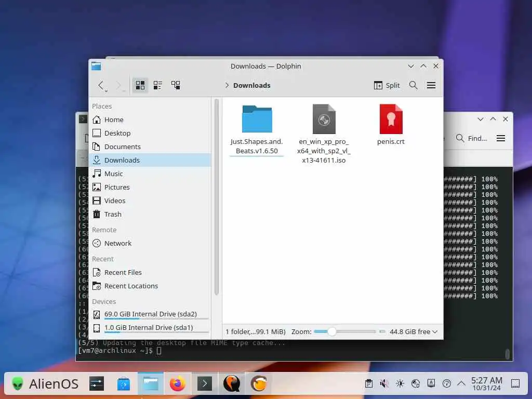Image resolution: width=532 pixels, height=399 pixels.
Task: Open Videos in Places panel
Action: click(x=150, y=201)
